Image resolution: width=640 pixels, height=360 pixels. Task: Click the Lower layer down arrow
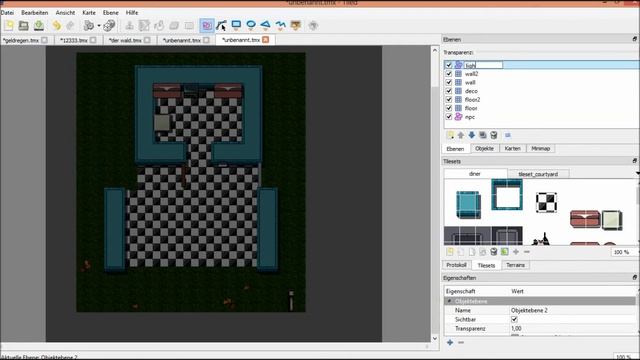[x=472, y=135]
